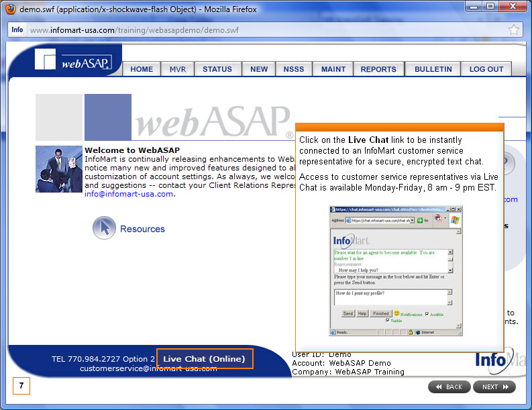Click the BACK button
This screenshot has height=410, width=532.
click(x=449, y=387)
